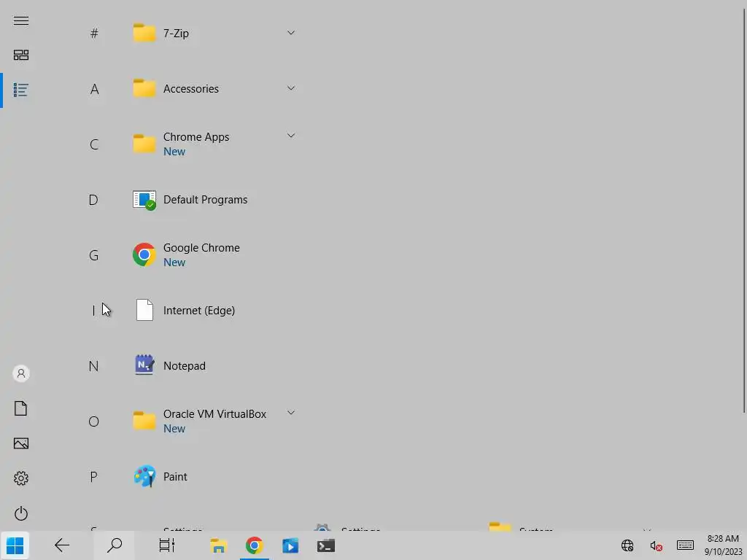Open the Documents icon in sidebar
747x560 pixels.
coord(21,408)
